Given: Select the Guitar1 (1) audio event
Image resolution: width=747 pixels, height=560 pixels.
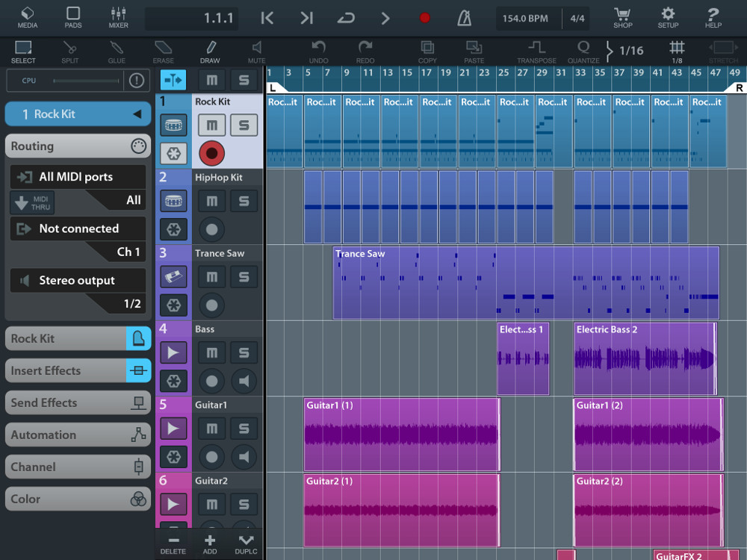Looking at the screenshot, I should point(402,435).
